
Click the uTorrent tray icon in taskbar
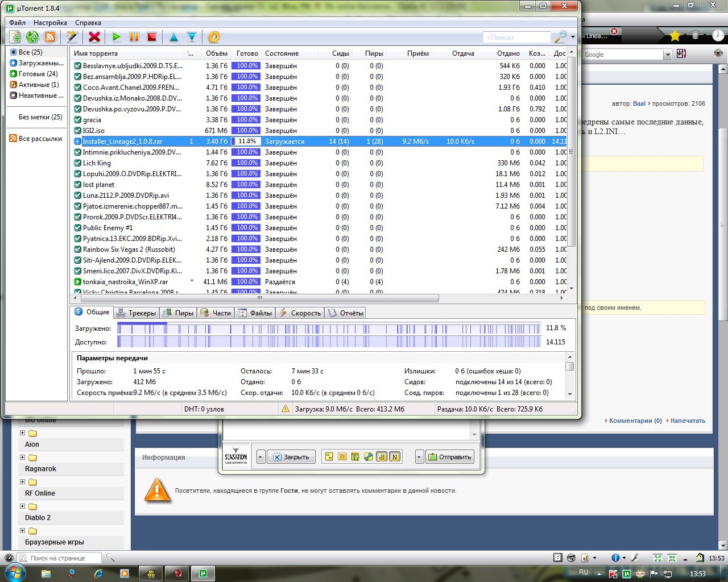pyautogui.click(x=626, y=573)
